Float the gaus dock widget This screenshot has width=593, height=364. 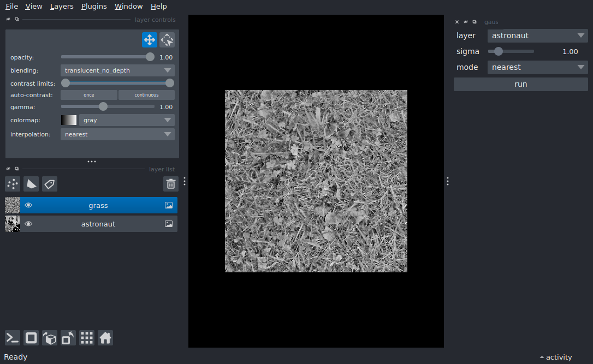pos(475,22)
